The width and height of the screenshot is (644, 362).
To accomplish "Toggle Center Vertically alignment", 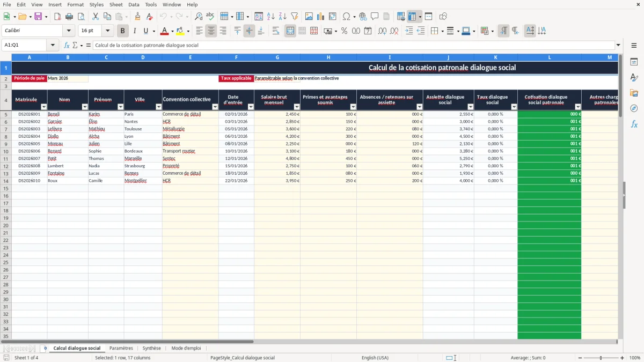I will [x=249, y=31].
